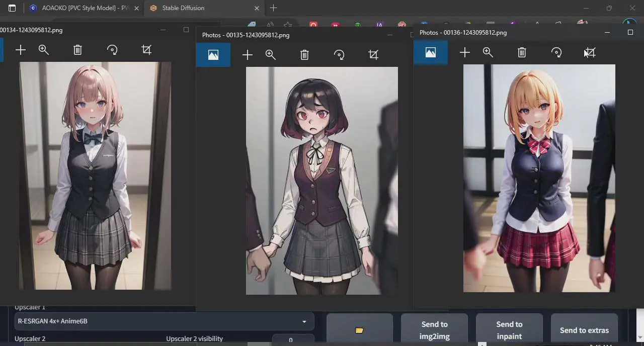Click the trash icon in 00136 window

coord(522,52)
